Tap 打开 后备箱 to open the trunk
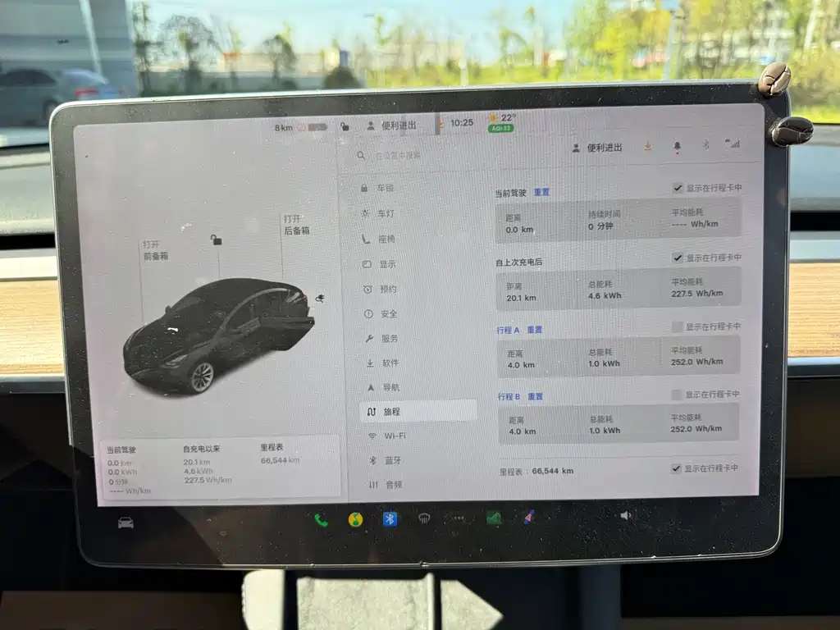Viewport: 840px width, 630px height. (x=296, y=225)
